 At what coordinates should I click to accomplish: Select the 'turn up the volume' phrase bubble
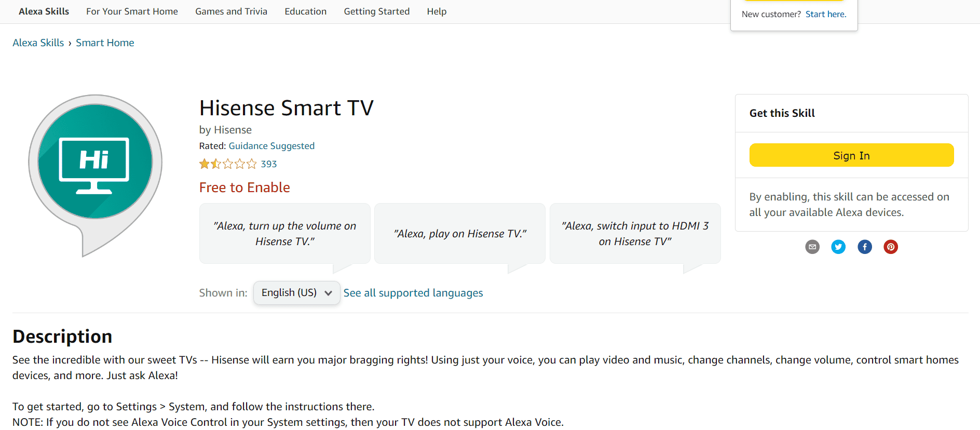(285, 234)
